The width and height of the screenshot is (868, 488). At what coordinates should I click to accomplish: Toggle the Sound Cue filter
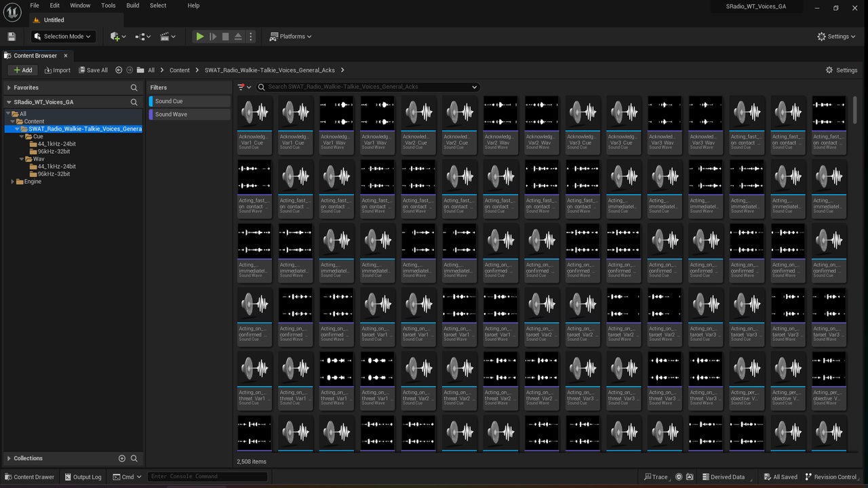tap(190, 101)
